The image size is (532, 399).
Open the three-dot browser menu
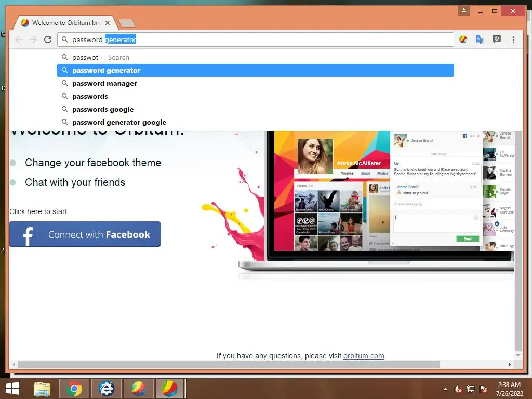513,39
